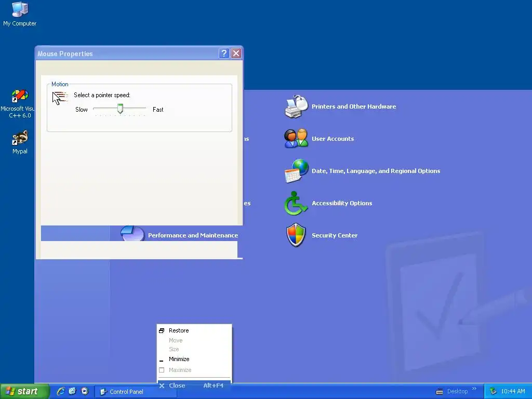The image size is (532, 399).
Task: Click the greyed Maximize context menu entry
Action: (x=194, y=370)
